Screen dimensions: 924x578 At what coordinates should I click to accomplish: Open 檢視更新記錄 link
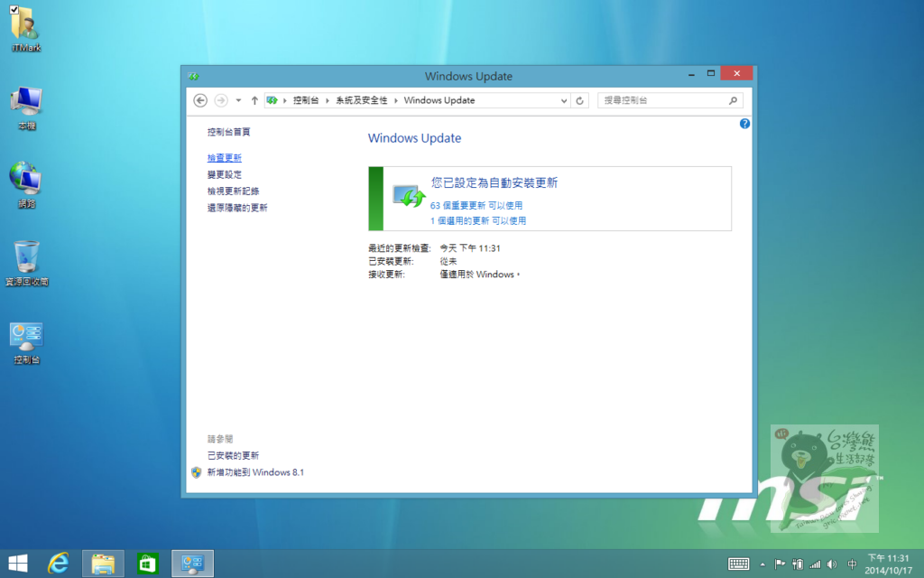pyautogui.click(x=234, y=191)
